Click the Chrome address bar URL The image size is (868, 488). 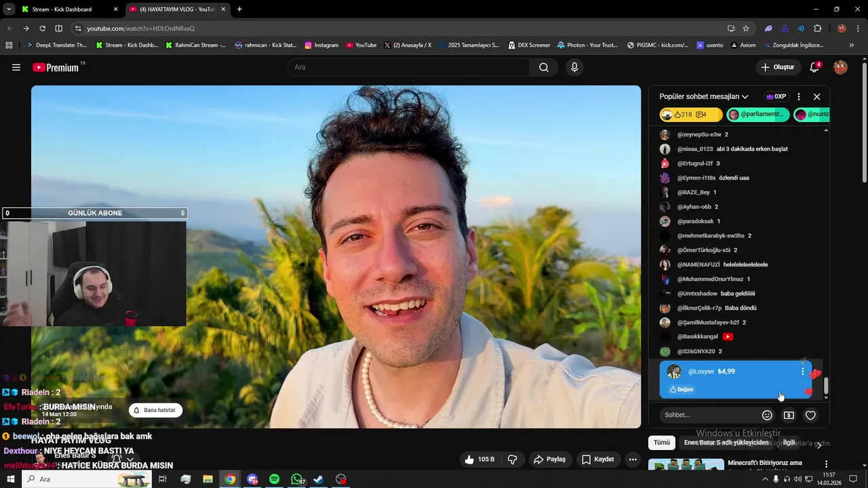pos(140,28)
